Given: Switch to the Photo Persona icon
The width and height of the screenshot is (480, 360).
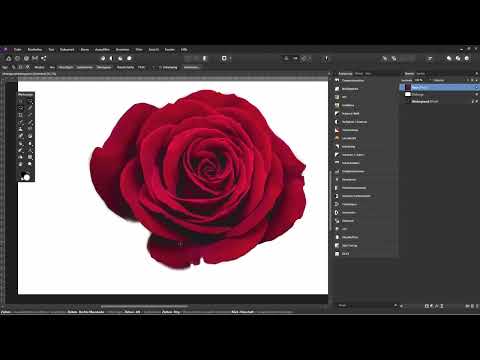Looking at the screenshot, I should [x=9, y=58].
